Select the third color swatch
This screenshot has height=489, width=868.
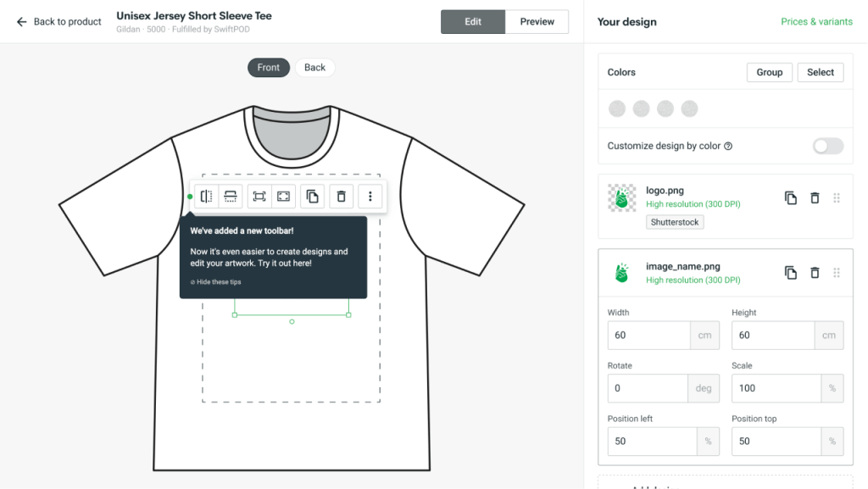tap(665, 109)
